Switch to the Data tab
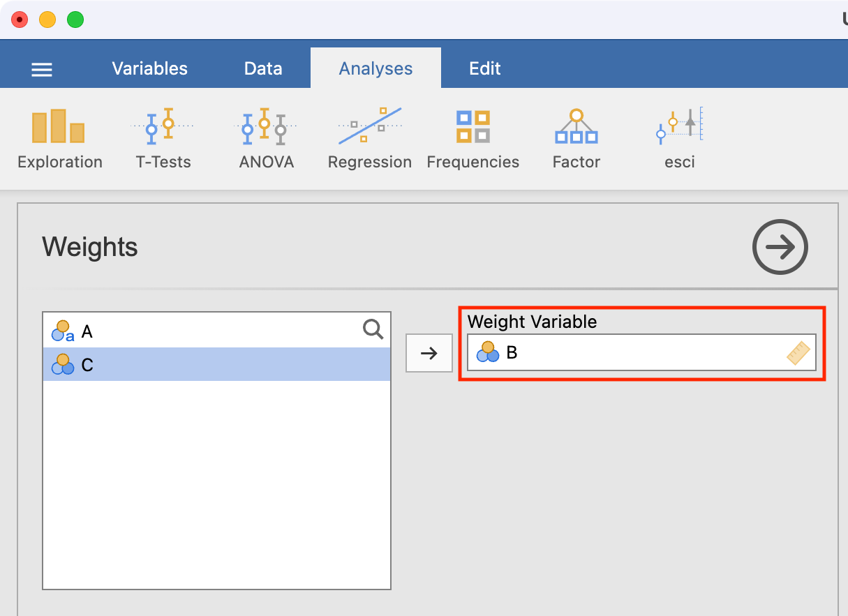The height and width of the screenshot is (616, 848). tap(263, 69)
